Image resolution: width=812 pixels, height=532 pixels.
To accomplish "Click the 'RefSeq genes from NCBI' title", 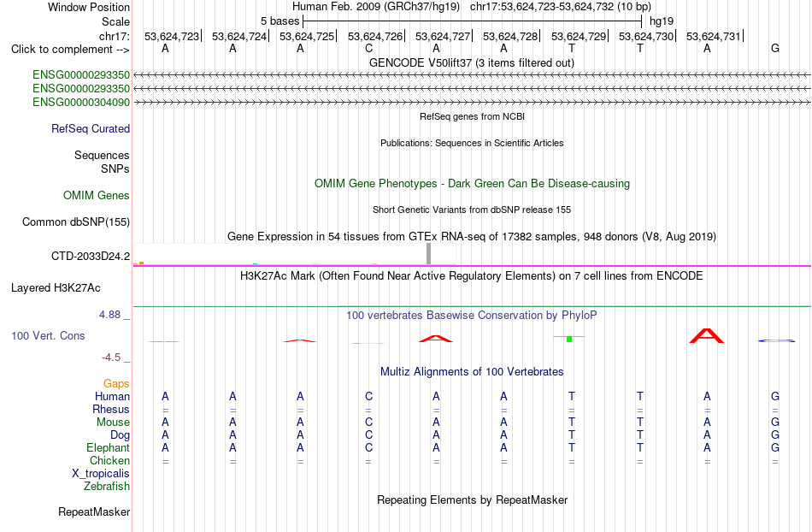I will (473, 116).
